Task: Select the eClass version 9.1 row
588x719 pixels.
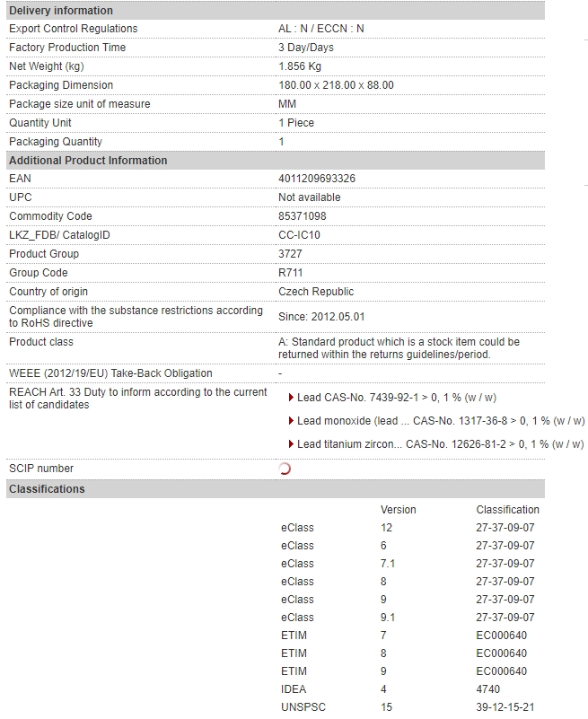Action: (408, 618)
